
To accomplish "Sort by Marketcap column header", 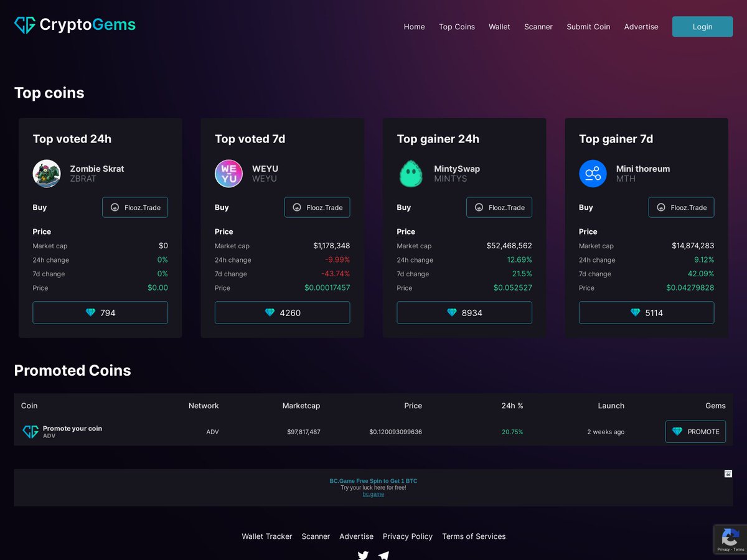I will coord(301,406).
